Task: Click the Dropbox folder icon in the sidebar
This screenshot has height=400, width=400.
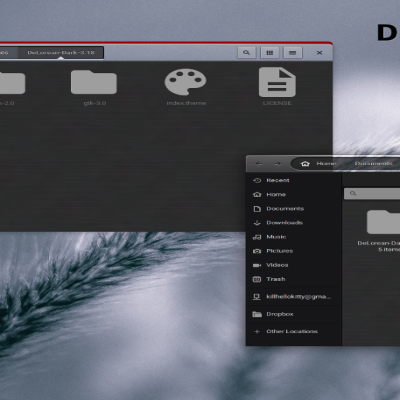Action: click(x=257, y=314)
